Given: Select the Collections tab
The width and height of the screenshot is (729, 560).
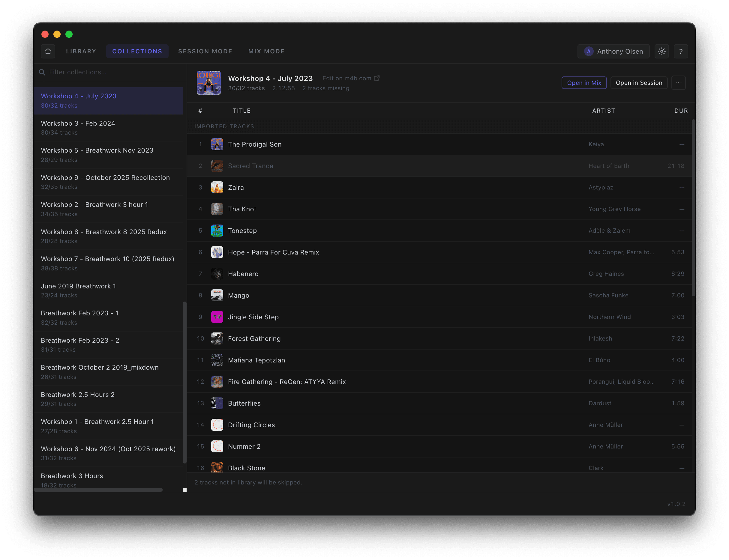Looking at the screenshot, I should point(137,51).
